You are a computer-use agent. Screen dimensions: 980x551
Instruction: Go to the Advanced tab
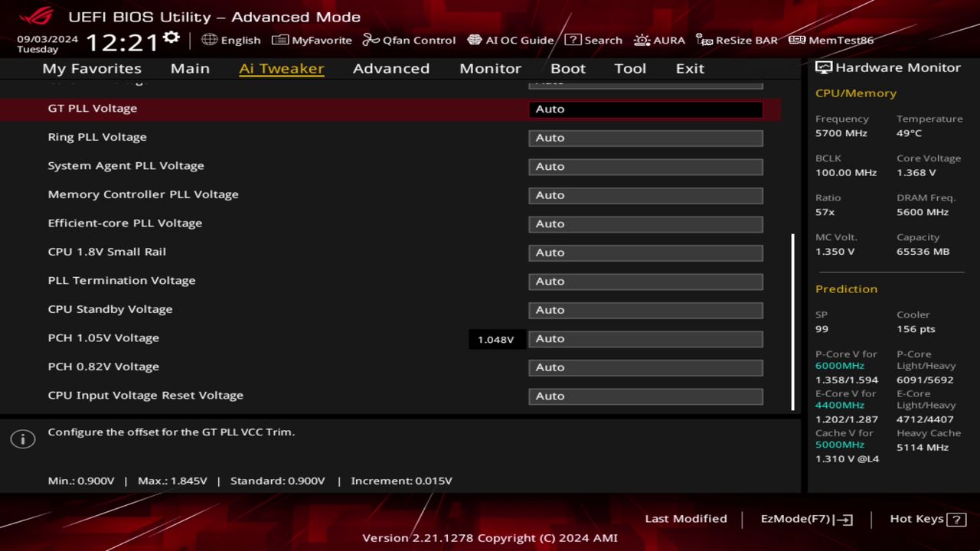(x=391, y=68)
